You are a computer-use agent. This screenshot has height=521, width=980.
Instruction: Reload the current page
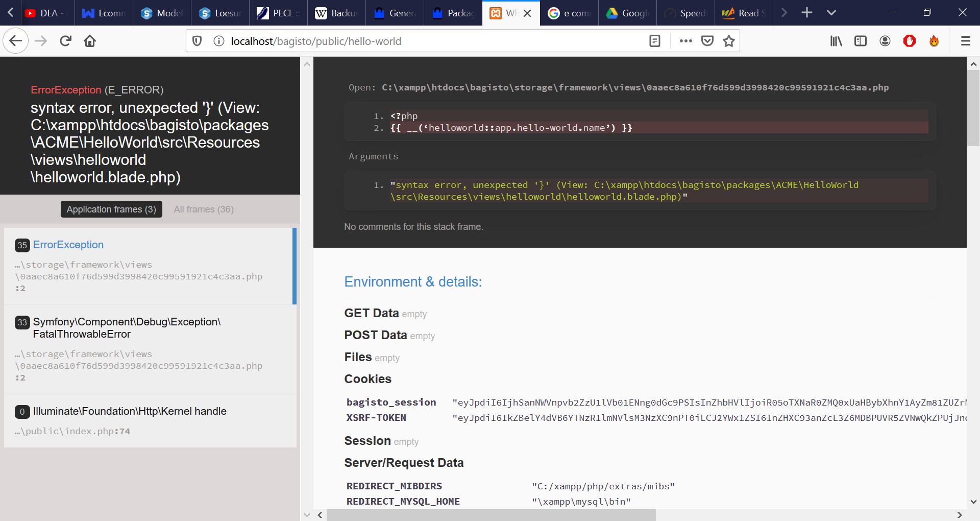point(65,41)
